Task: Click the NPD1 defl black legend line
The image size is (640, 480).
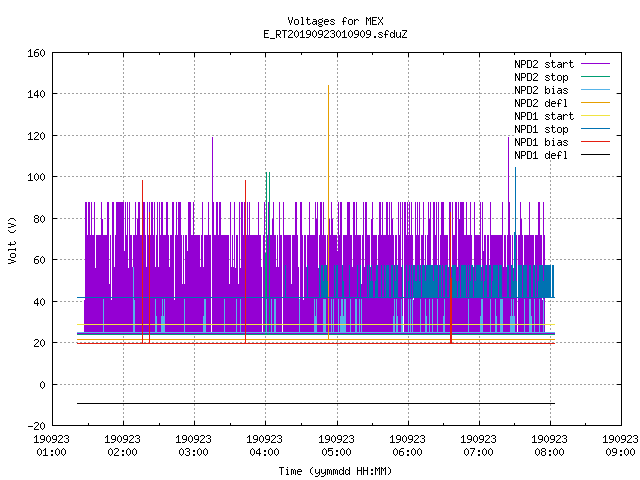Action: pos(595,155)
